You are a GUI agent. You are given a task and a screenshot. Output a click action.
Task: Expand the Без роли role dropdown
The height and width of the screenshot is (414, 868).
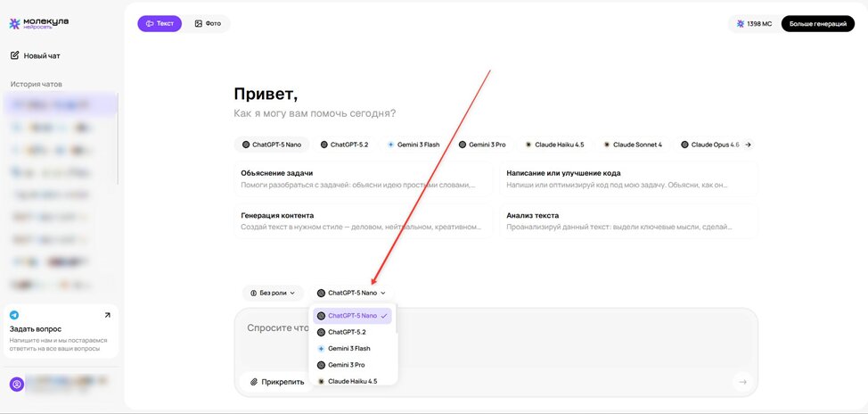point(273,293)
